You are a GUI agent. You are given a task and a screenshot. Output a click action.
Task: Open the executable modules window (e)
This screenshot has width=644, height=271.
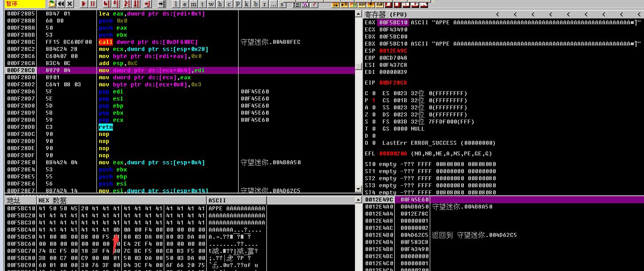[x=185, y=4]
